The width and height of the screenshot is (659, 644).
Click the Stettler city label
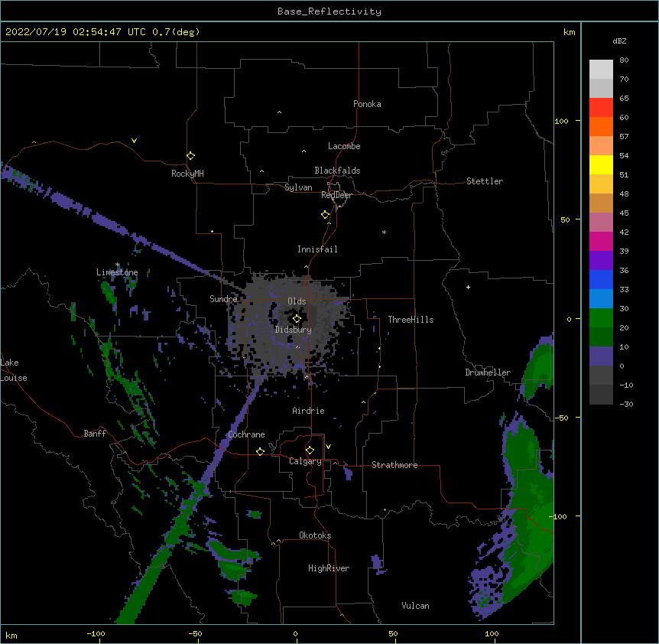(485, 181)
